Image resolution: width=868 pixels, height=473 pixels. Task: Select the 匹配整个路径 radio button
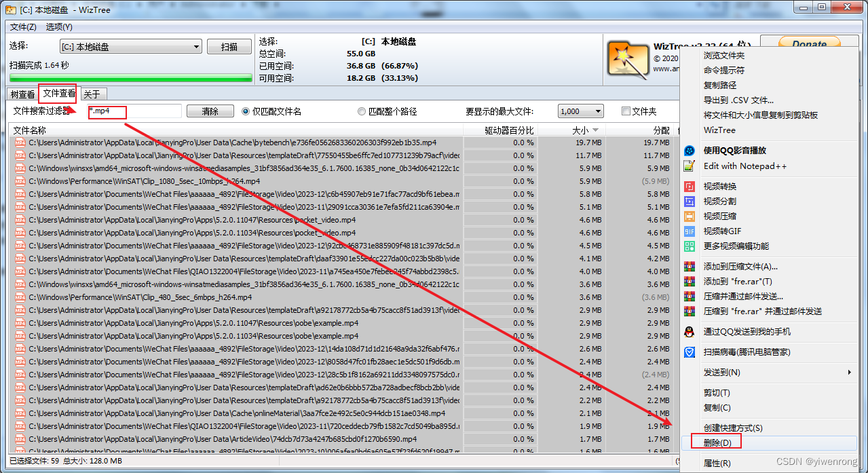[x=362, y=111]
